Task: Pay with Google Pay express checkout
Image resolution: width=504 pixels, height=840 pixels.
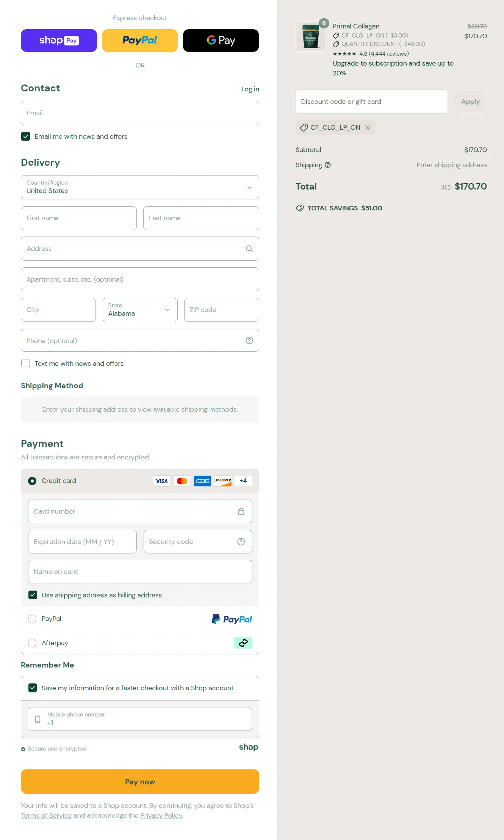Action: [x=221, y=40]
